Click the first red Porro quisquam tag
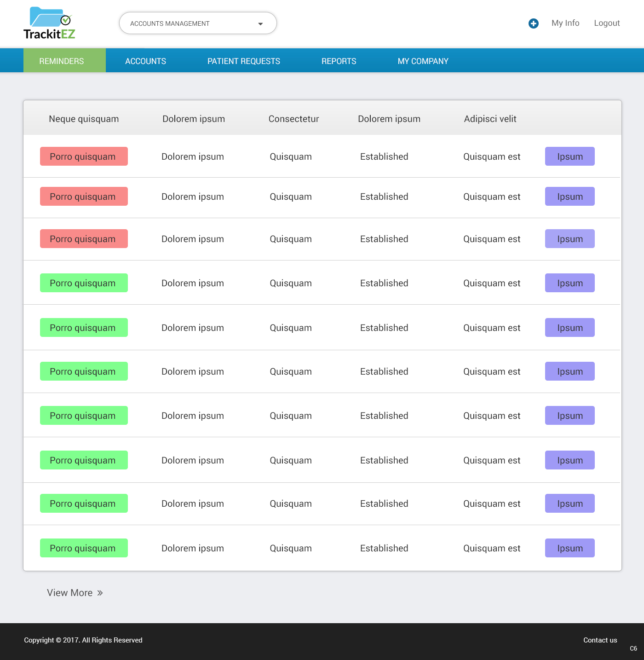This screenshot has width=644, height=660. click(84, 156)
